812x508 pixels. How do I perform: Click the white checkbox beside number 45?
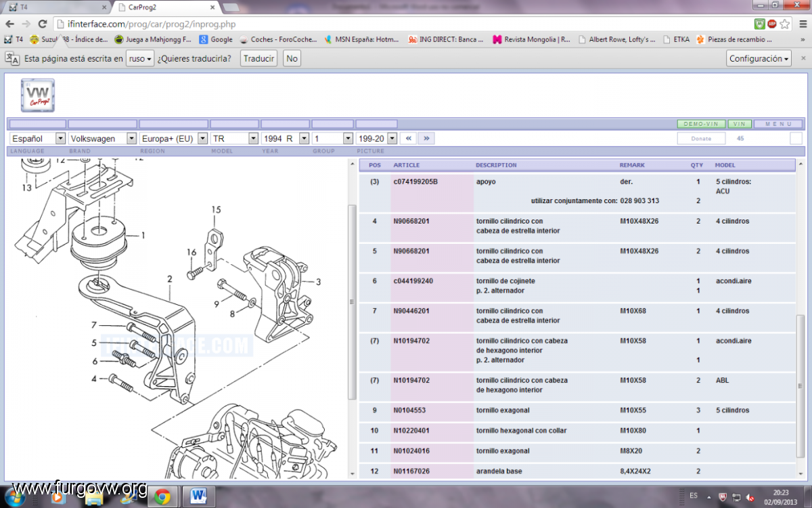(796, 138)
